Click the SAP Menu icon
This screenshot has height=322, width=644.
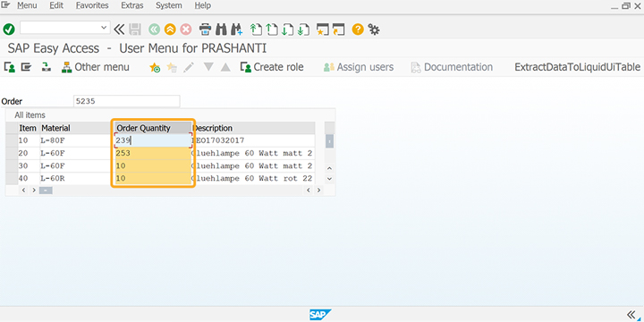(x=26, y=67)
